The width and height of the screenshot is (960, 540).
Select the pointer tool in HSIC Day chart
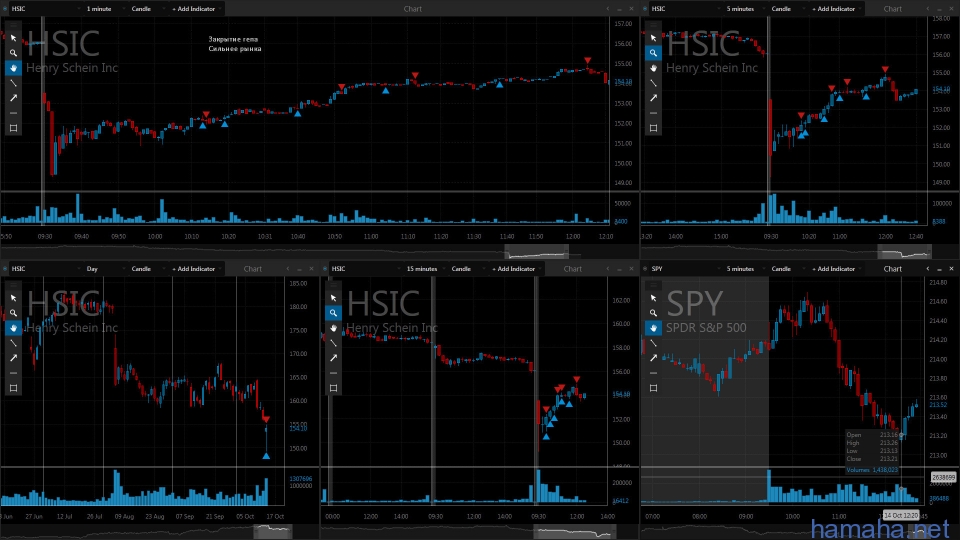(13, 298)
